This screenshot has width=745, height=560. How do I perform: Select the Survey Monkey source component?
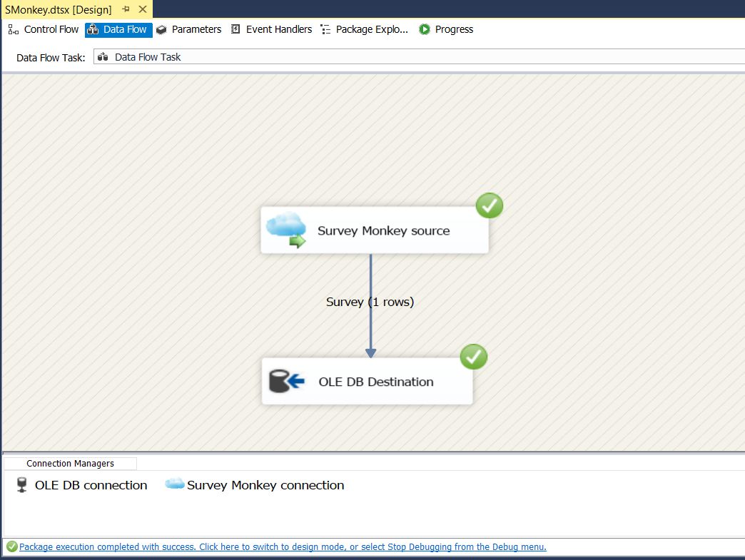point(375,230)
